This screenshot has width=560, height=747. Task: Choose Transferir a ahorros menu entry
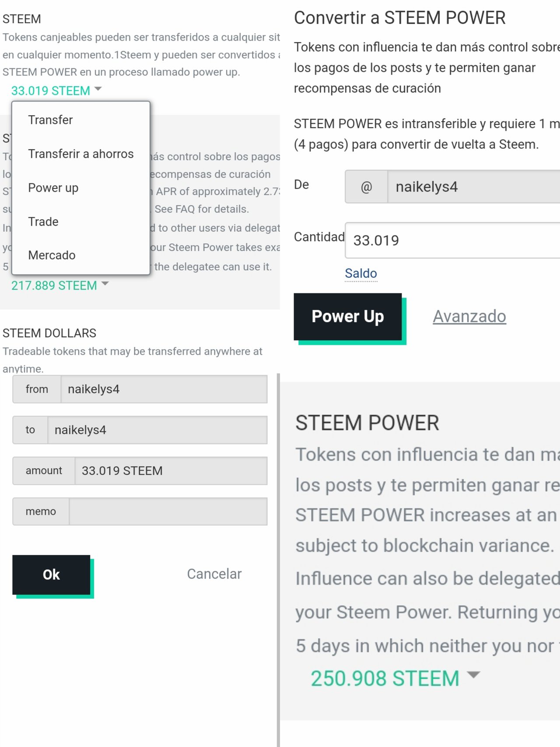coord(81,154)
